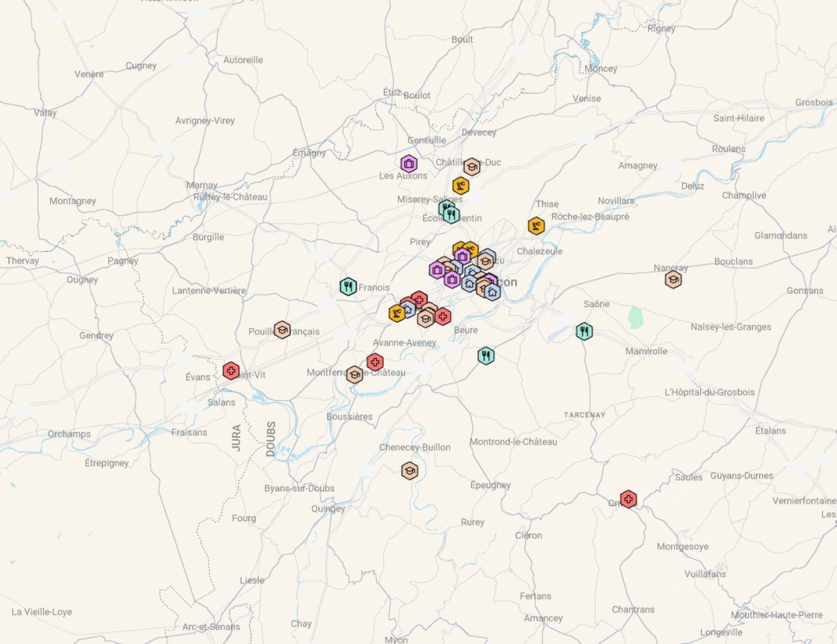Click the school marker below Chenecey-Buillon
The height and width of the screenshot is (644, 837).
pyautogui.click(x=409, y=471)
